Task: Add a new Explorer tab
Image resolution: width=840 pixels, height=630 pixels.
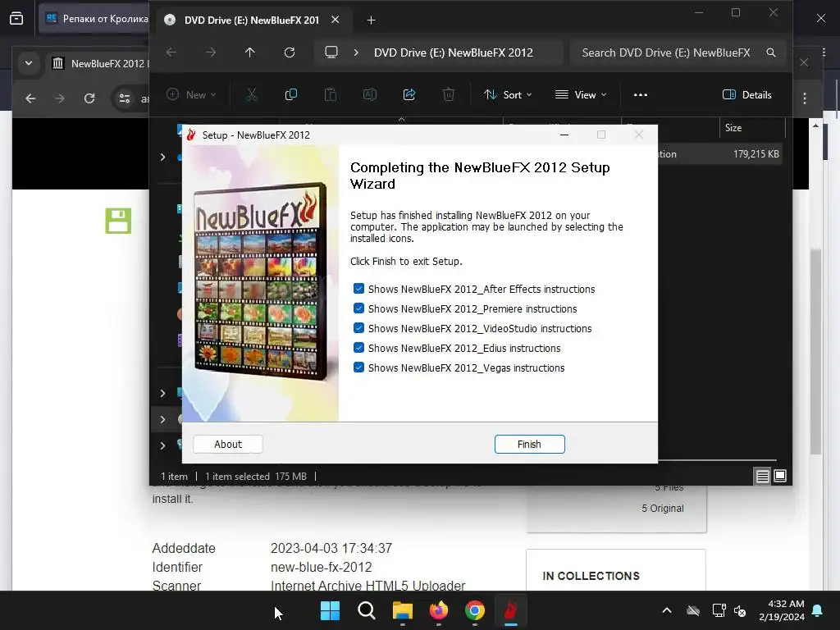Action: [x=371, y=21]
